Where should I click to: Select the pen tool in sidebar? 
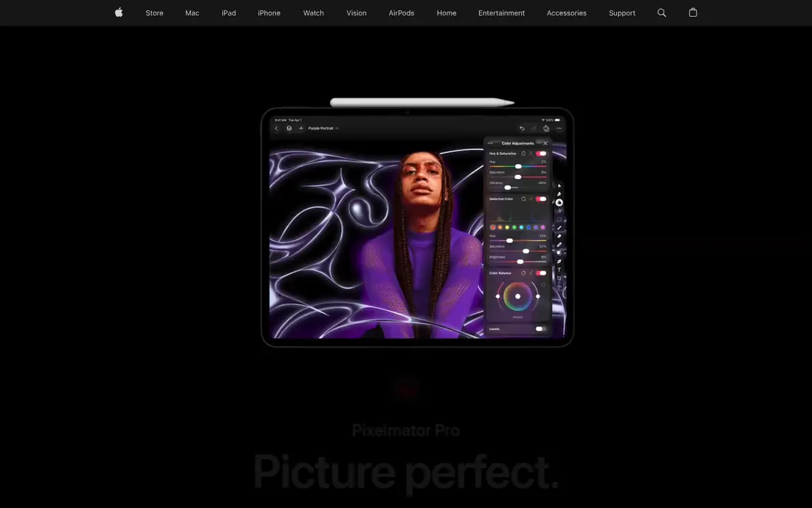(x=560, y=261)
